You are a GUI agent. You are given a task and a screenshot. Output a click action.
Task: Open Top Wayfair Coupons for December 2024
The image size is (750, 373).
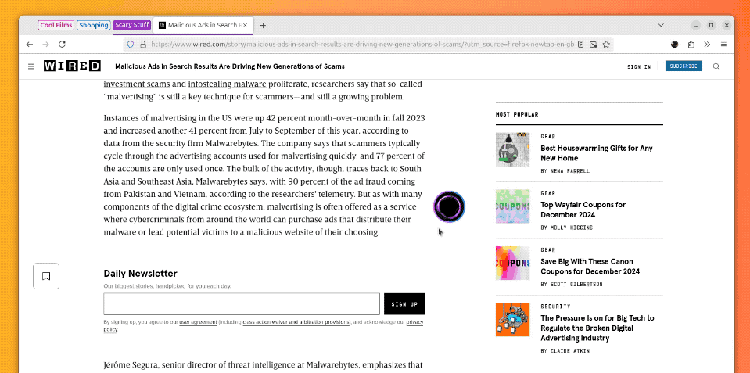(583, 209)
